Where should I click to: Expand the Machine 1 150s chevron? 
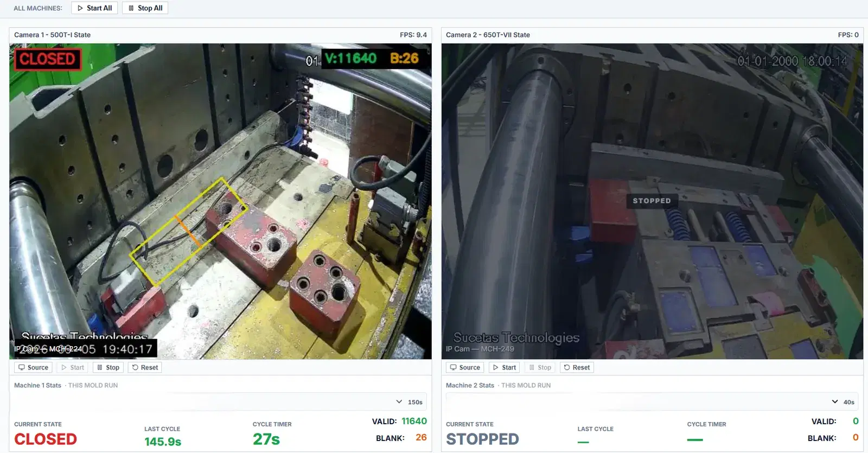pyautogui.click(x=399, y=402)
